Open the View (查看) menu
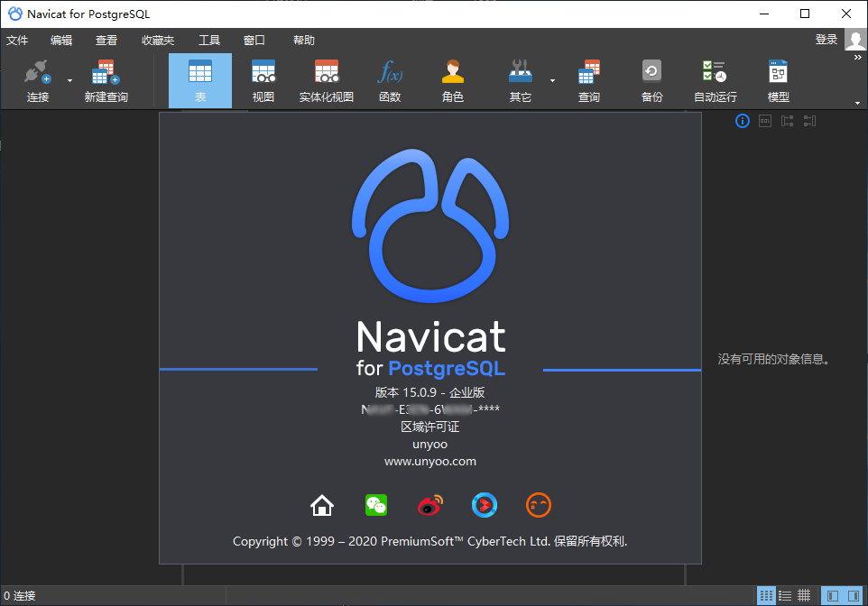 coord(106,41)
